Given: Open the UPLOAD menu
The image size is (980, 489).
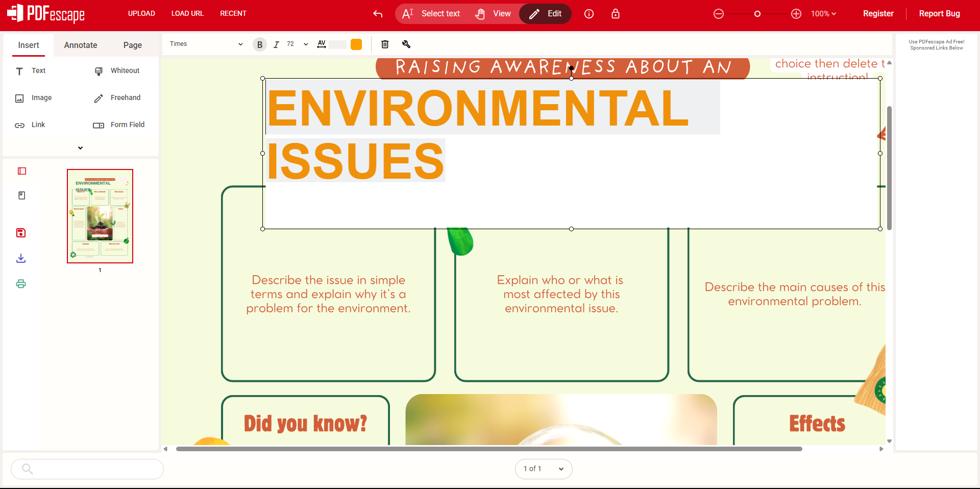Looking at the screenshot, I should coord(141,14).
